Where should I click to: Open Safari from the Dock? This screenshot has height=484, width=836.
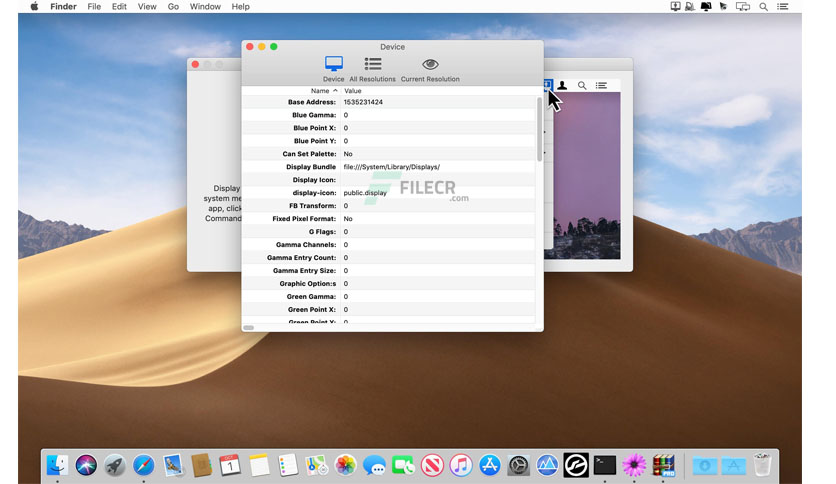[x=143, y=465]
